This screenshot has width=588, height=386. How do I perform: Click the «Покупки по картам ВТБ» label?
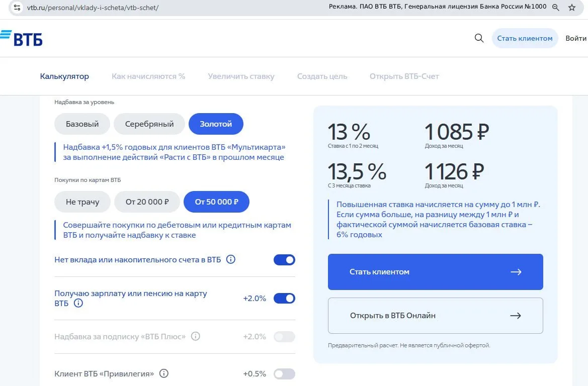click(x=88, y=180)
